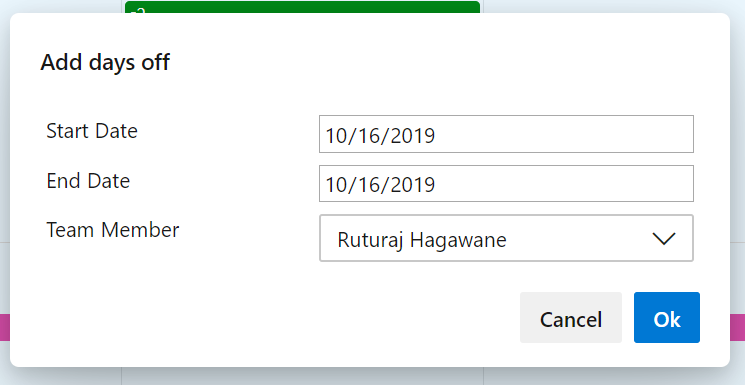Select the pink event bar at right edge
The width and height of the screenshot is (745, 385).
[x=737, y=327]
